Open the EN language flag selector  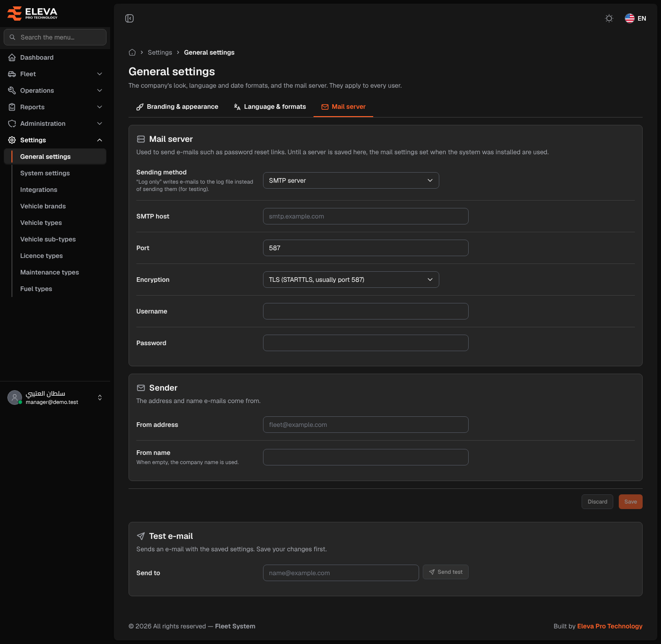tap(635, 18)
